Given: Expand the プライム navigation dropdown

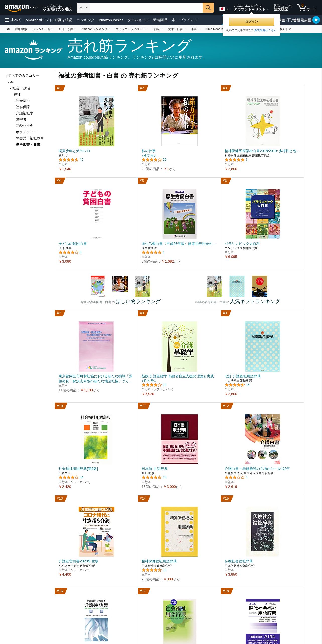Looking at the screenshot, I should [188, 20].
